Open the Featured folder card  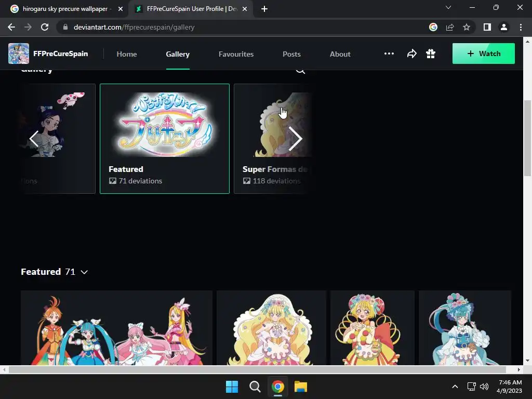pyautogui.click(x=165, y=138)
